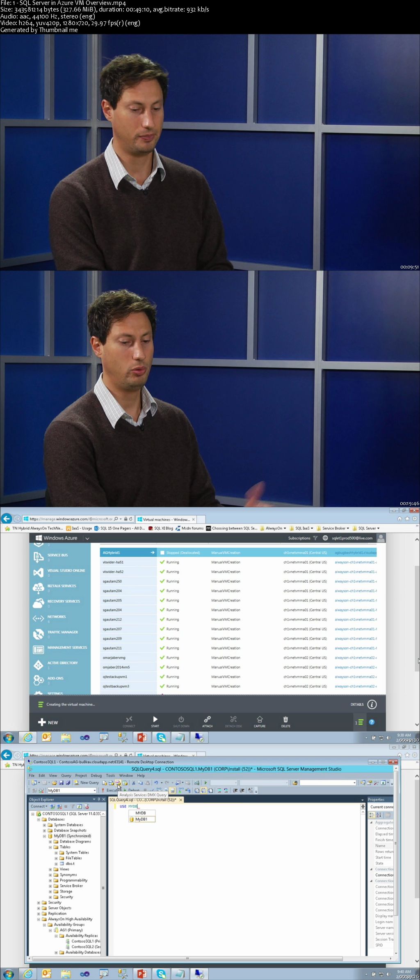This screenshot has width=420, height=980.
Task: Expand the Server Objects tree node
Action: 39,908
